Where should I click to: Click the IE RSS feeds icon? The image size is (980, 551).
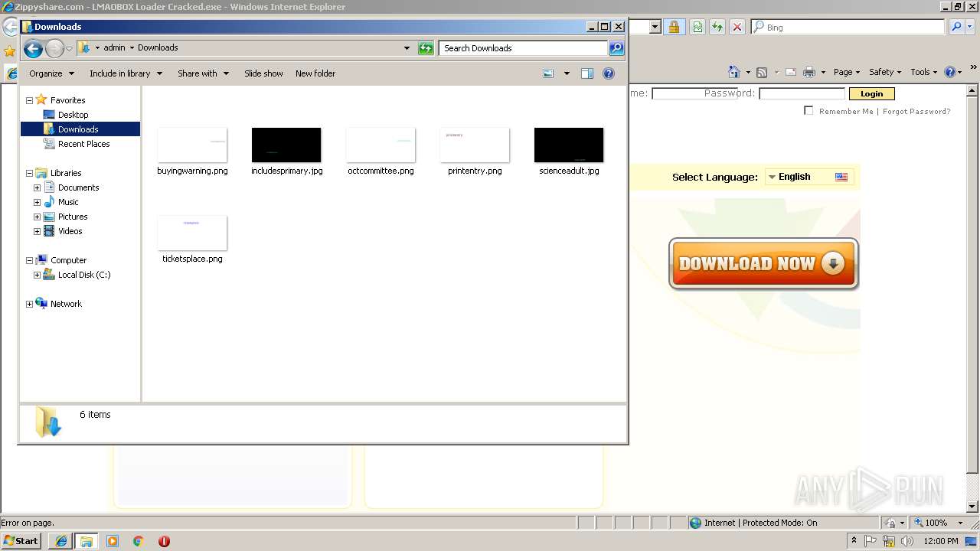[x=762, y=72]
